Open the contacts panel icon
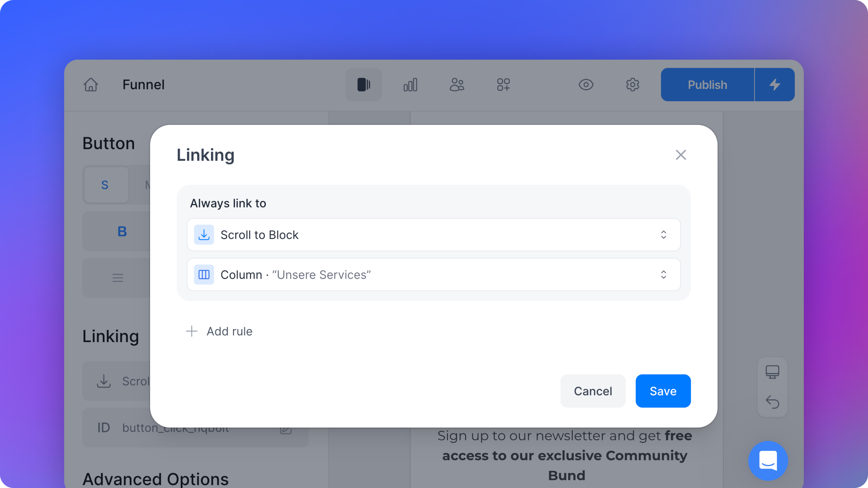 pyautogui.click(x=457, y=84)
